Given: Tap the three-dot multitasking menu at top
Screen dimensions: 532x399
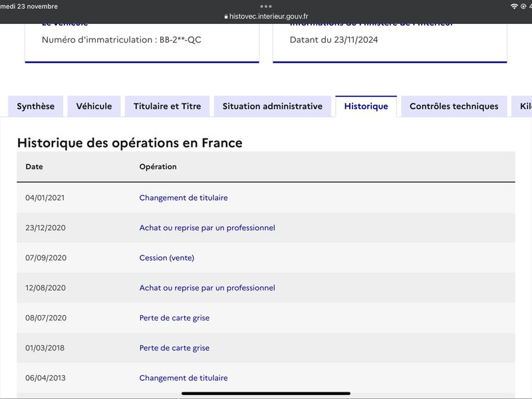Looking at the screenshot, I should point(266,6).
